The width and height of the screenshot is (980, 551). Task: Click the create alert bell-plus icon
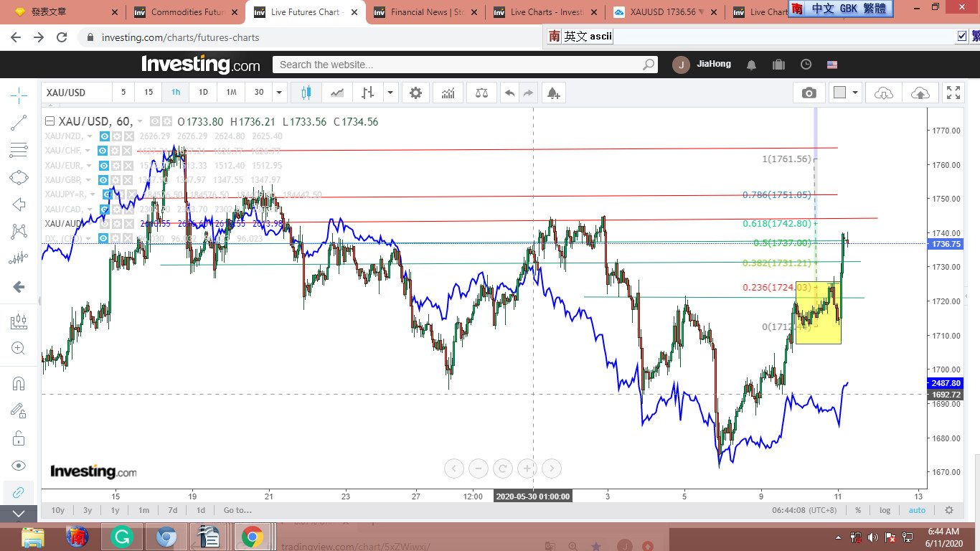[552, 93]
